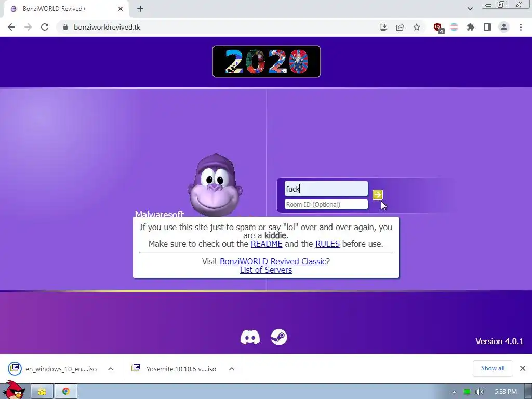Click the Angry Birds start button
Screen dimensions: 532x399
coord(14,390)
